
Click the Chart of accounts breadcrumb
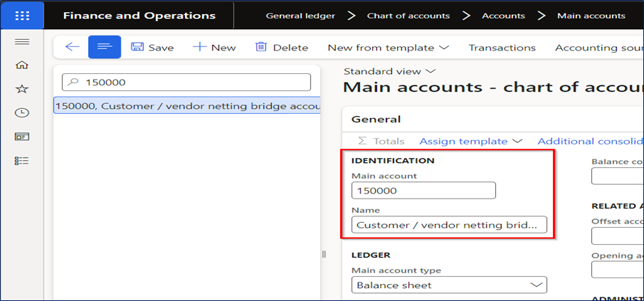click(408, 16)
